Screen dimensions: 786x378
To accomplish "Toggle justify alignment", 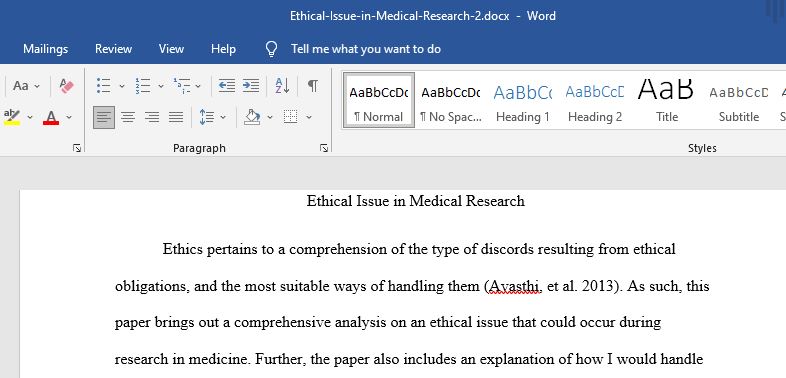I will click(176, 117).
